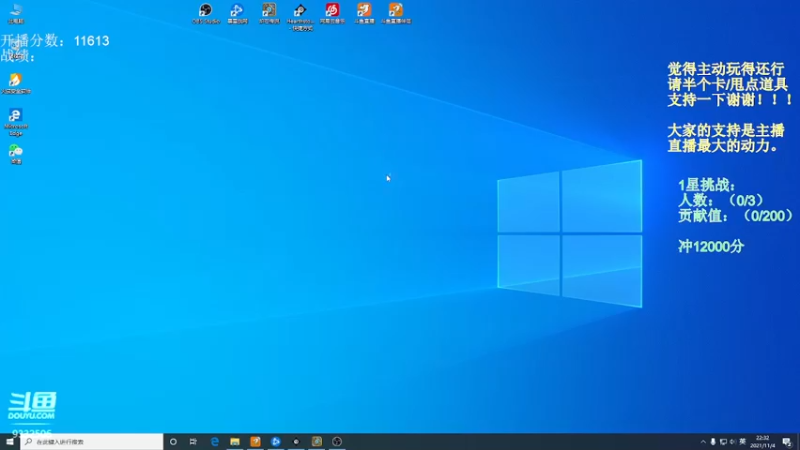The width and height of the screenshot is (800, 450).
Task: Open Cortana circle on taskbar
Action: (x=173, y=442)
